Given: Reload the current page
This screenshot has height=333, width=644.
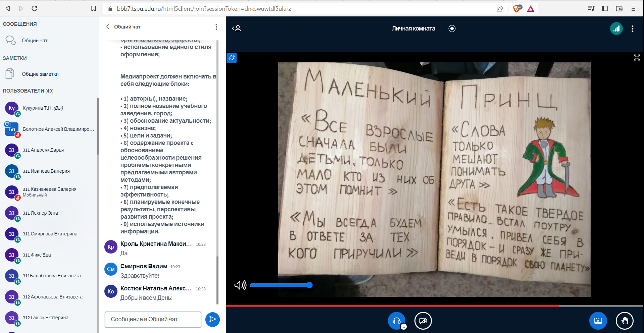Looking at the screenshot, I should [x=34, y=8].
